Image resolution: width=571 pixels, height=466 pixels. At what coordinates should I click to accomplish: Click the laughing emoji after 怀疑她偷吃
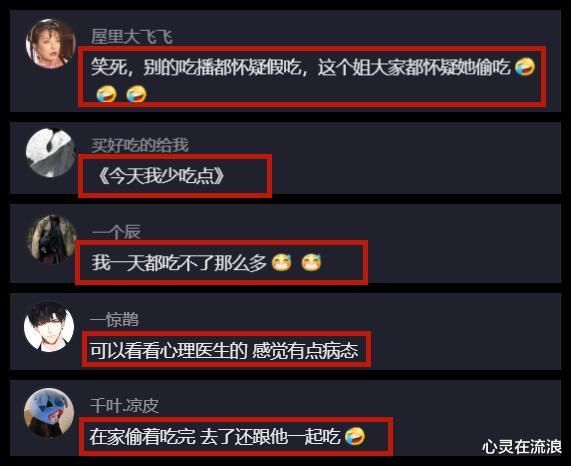(x=525, y=67)
